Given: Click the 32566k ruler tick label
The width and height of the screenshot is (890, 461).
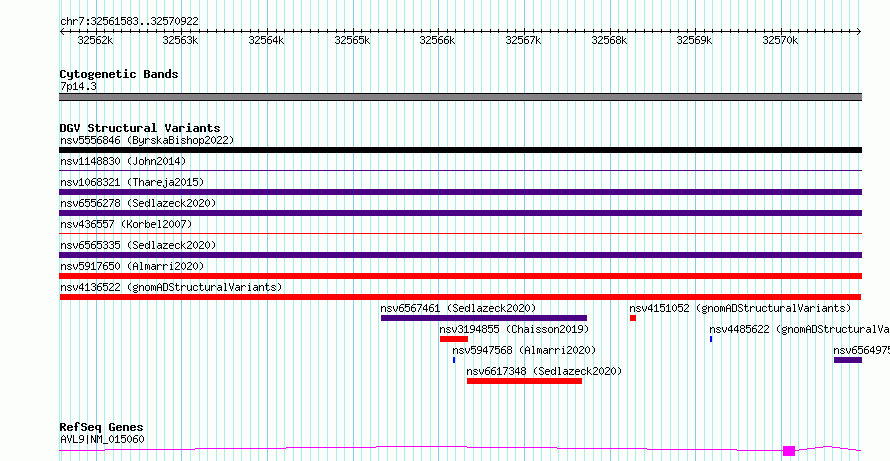Looking at the screenshot, I should [437, 40].
